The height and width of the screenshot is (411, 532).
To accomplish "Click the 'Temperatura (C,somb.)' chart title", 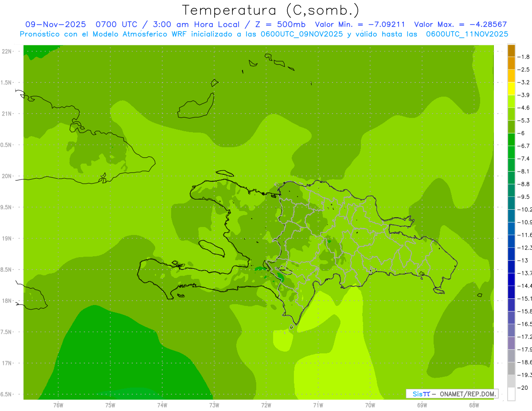I will tap(270, 10).
